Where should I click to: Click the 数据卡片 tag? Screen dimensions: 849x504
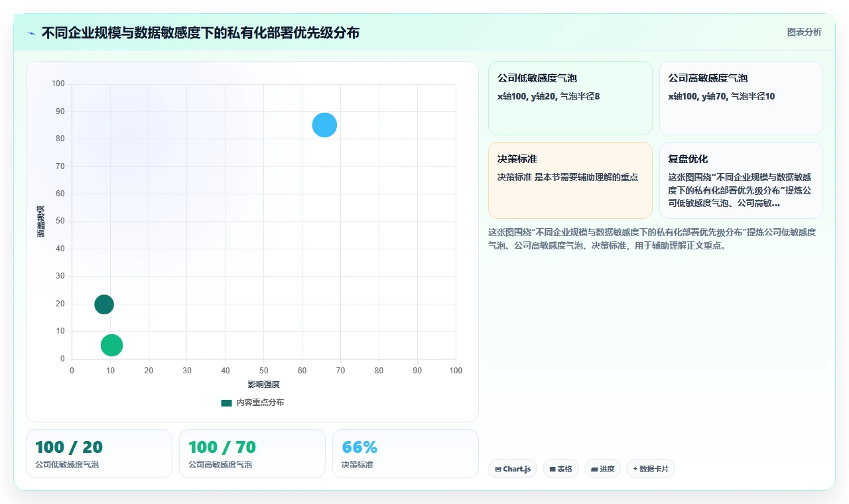(x=651, y=469)
